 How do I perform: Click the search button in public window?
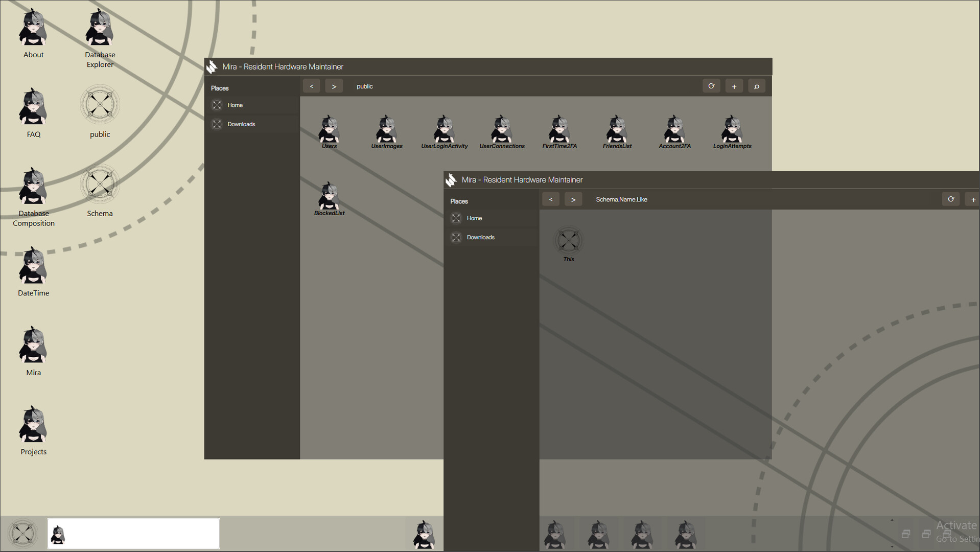coord(756,86)
